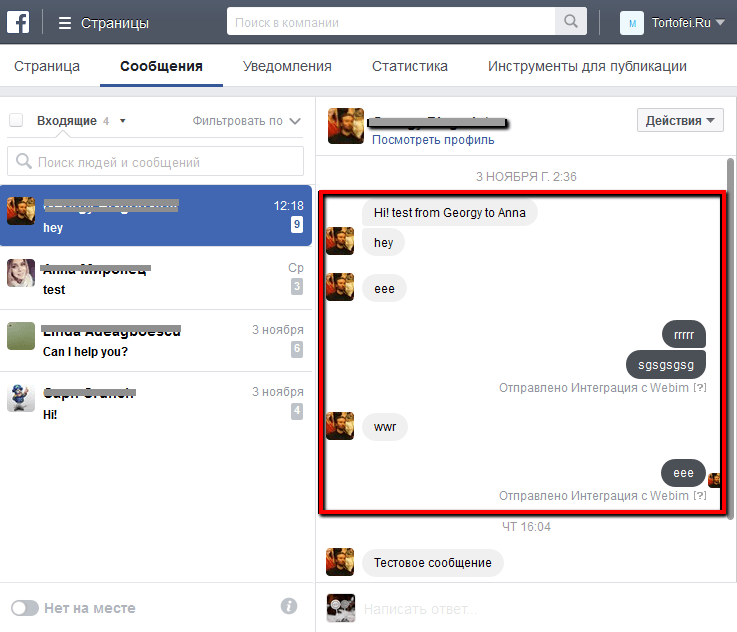This screenshot has width=737, height=632.
Task: Click the Tortofei.Ru profile avatar icon
Action: (x=631, y=22)
